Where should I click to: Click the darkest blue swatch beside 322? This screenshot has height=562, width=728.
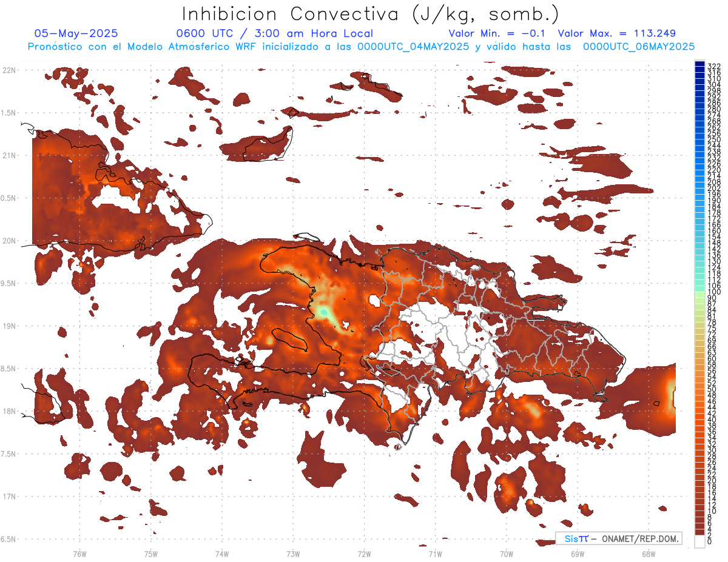pos(699,64)
